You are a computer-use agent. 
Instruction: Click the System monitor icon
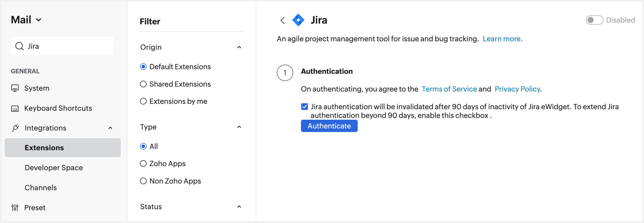click(15, 88)
